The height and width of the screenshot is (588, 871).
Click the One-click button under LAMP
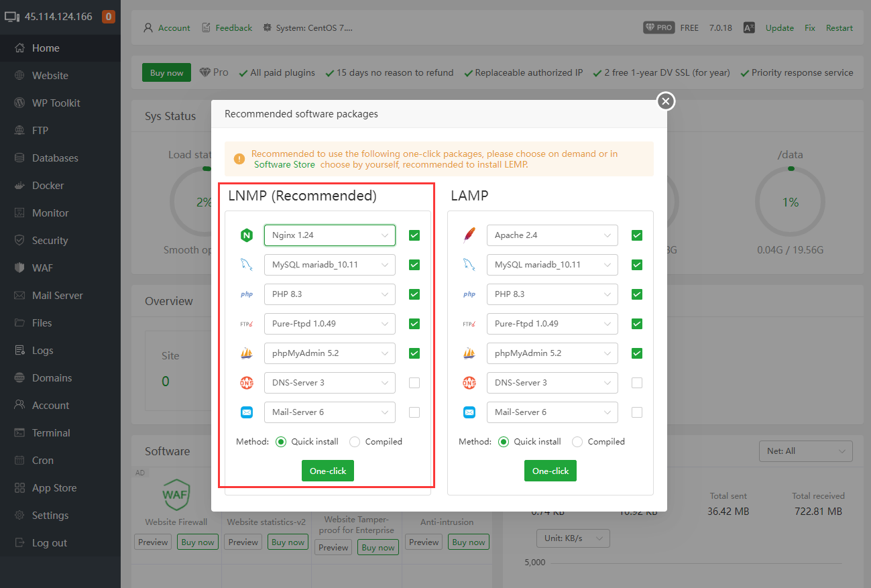point(550,471)
